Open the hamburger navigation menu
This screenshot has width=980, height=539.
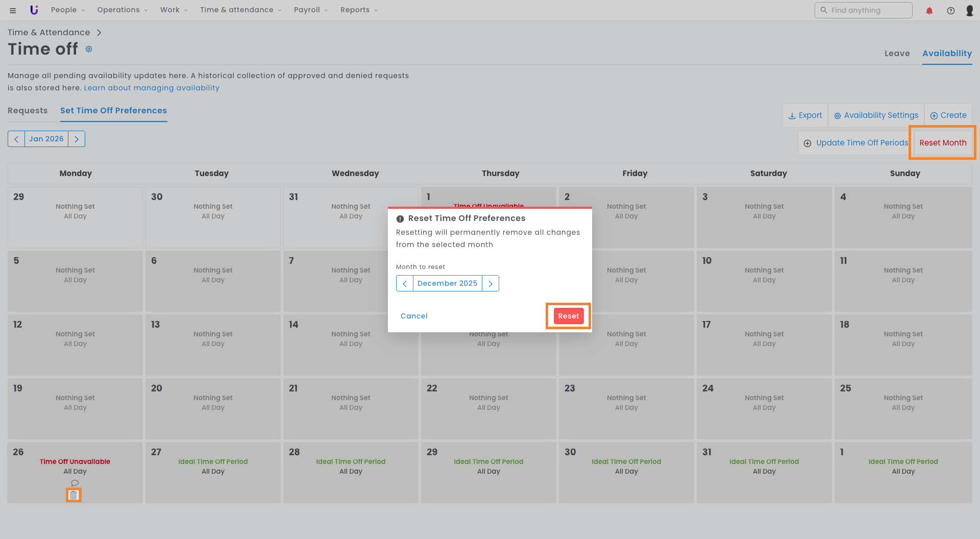click(13, 10)
